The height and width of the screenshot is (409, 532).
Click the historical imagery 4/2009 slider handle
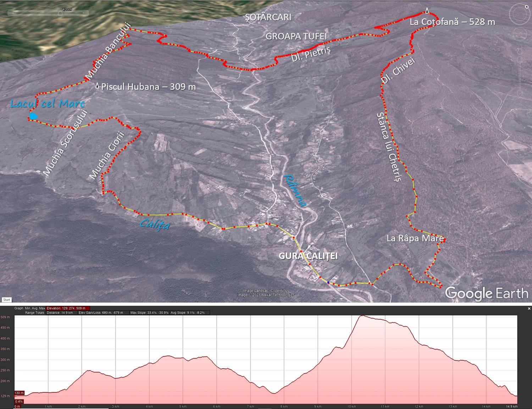60,13
